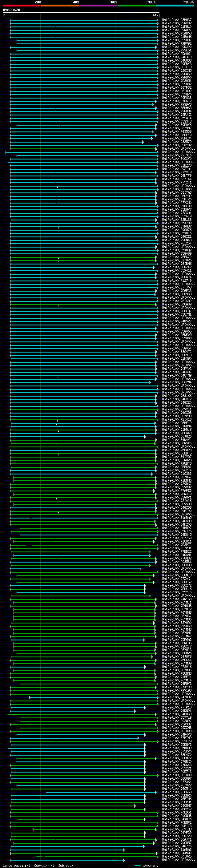The height and width of the screenshot is (868, 197).
Task: Click the cyan ~100% identity legend segment
Action: point(175,6)
